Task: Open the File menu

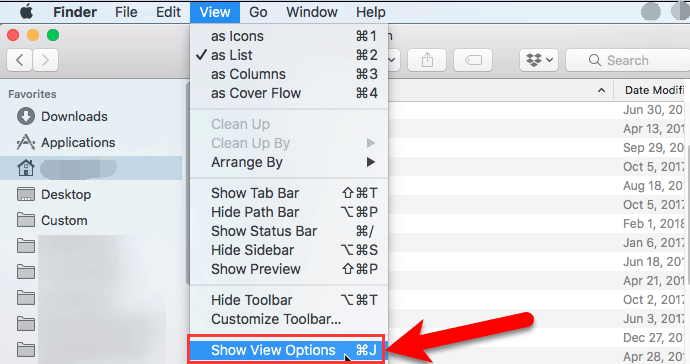Action: pyautogui.click(x=126, y=12)
